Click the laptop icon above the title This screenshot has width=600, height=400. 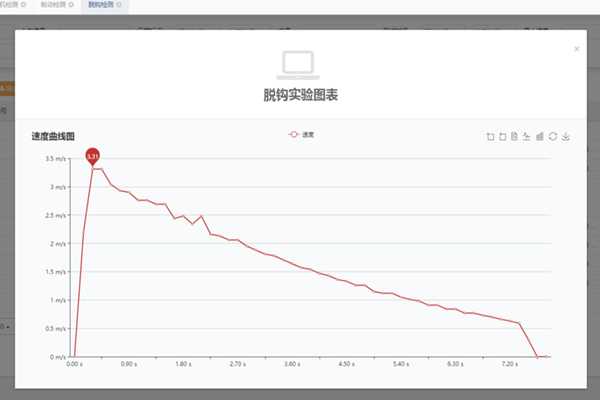click(299, 64)
